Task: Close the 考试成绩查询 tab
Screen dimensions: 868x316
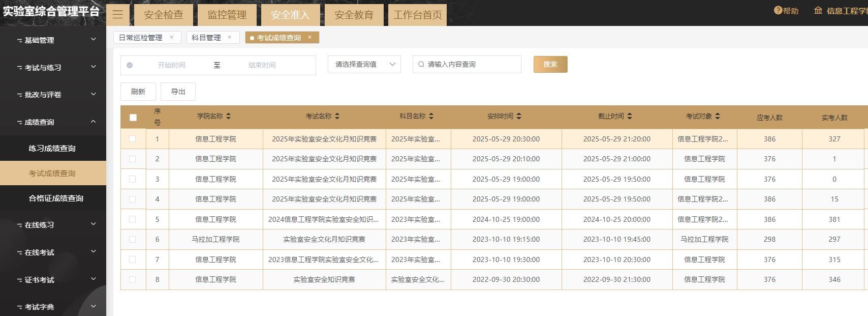Action: click(309, 37)
